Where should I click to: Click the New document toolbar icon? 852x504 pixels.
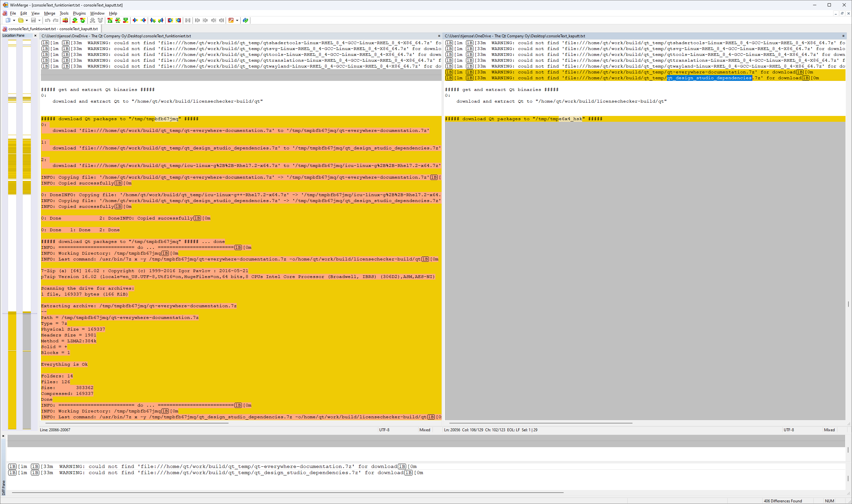[x=8, y=20]
